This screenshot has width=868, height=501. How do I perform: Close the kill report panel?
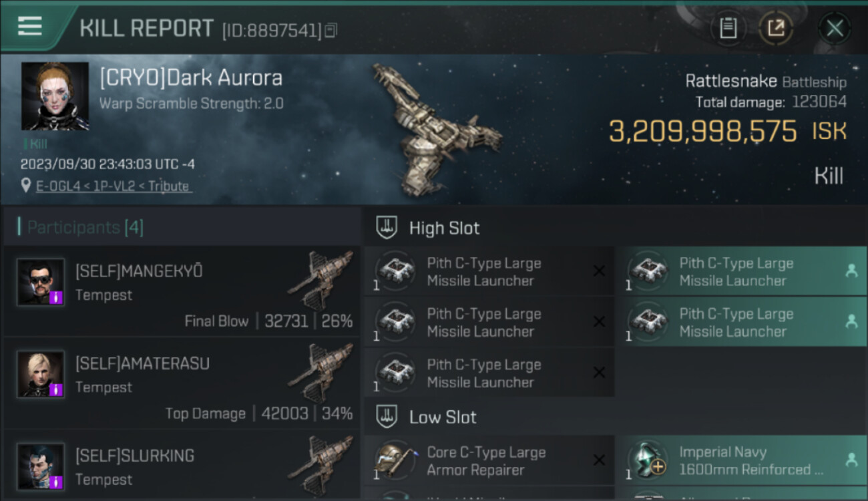pos(835,28)
